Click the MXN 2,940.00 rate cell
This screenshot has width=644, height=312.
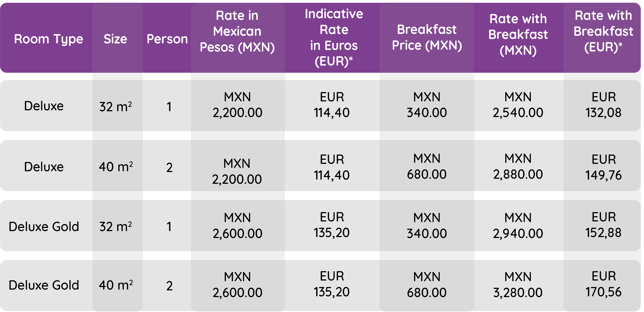518,226
